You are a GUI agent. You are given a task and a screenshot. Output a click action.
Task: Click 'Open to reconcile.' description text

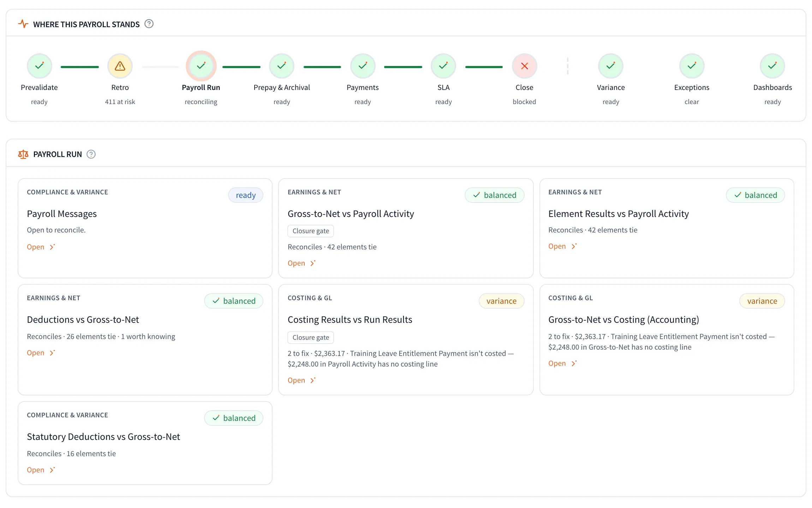tap(56, 230)
